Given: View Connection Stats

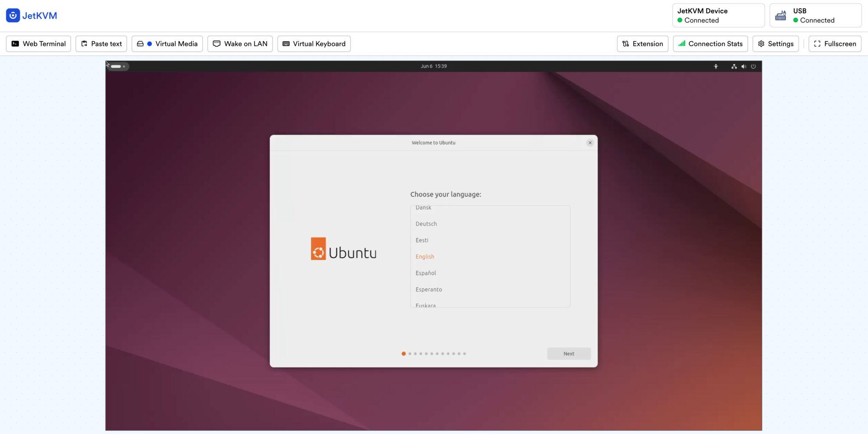Looking at the screenshot, I should pyautogui.click(x=710, y=44).
